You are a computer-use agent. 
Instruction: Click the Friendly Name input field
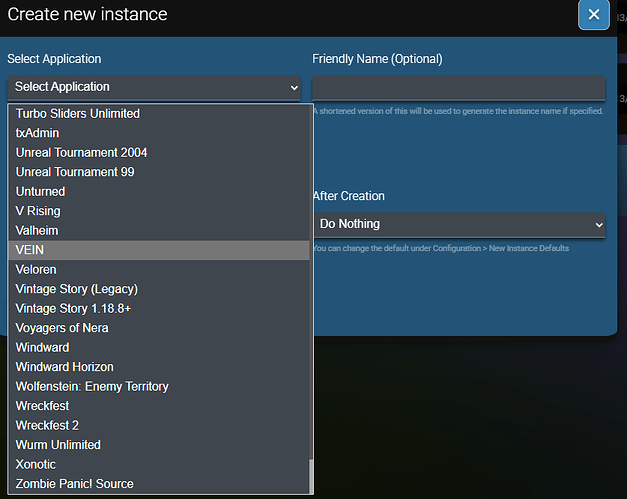pyautogui.click(x=458, y=88)
